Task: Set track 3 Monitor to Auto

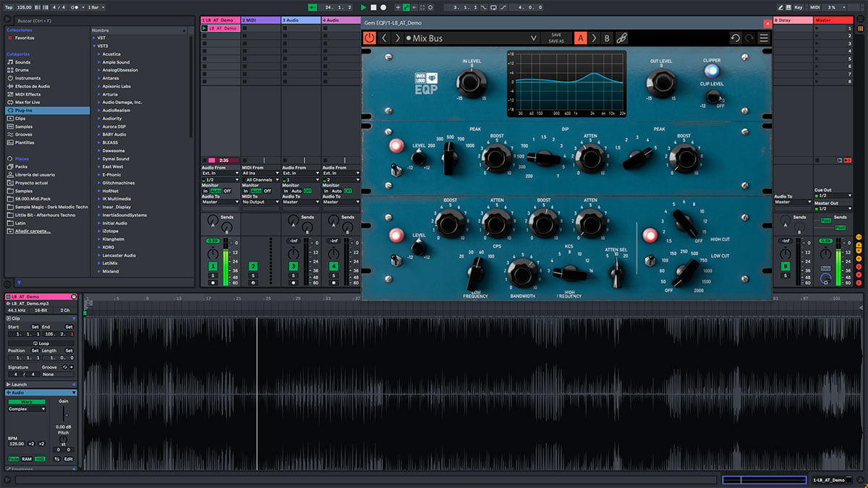Action: (297, 191)
